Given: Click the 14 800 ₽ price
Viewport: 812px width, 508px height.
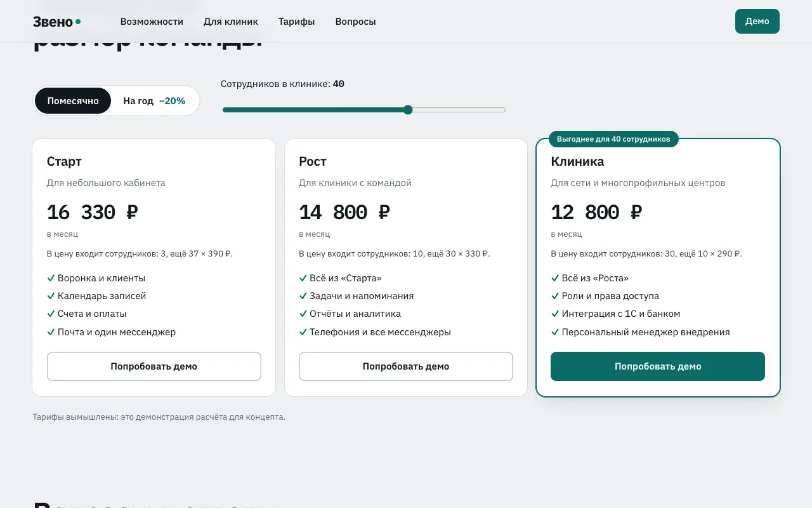Looking at the screenshot, I should [x=344, y=212].
